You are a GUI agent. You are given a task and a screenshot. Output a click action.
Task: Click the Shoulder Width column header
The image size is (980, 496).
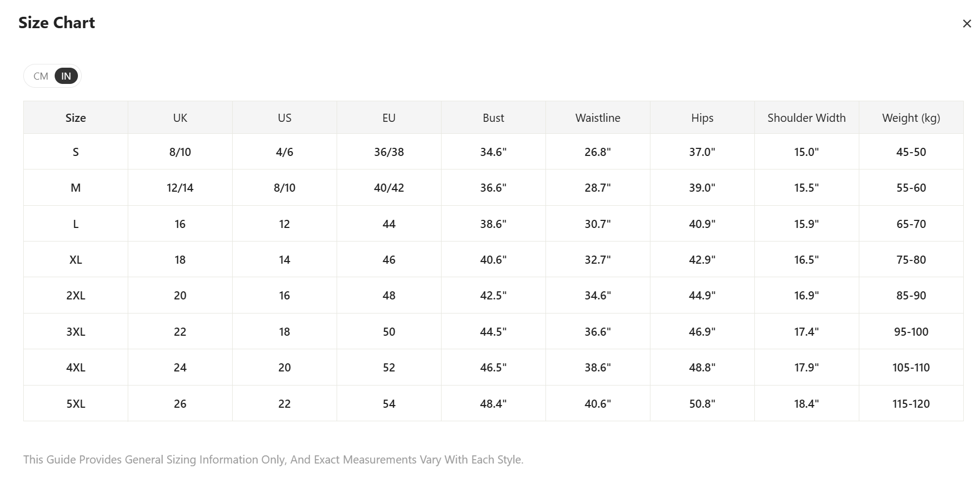[x=806, y=118]
